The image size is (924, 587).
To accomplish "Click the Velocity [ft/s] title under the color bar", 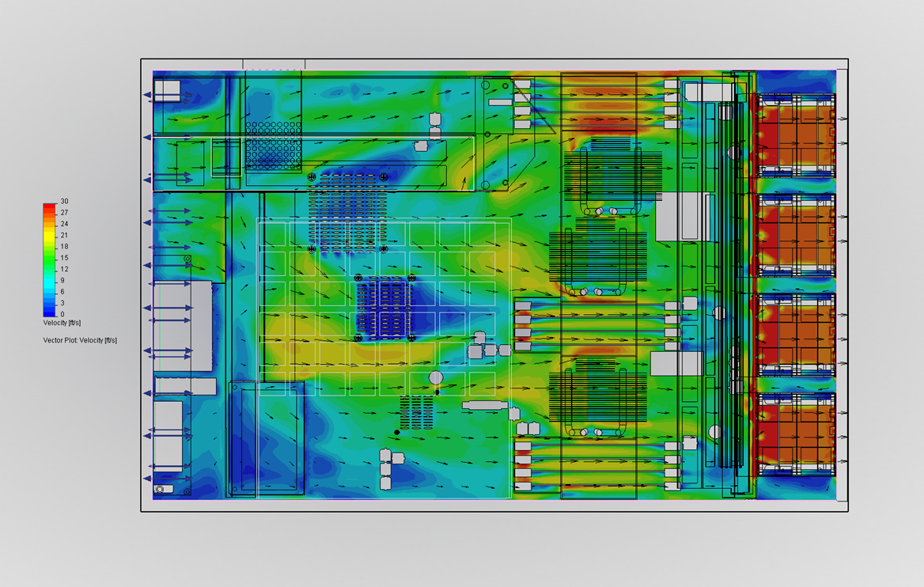I will [62, 324].
